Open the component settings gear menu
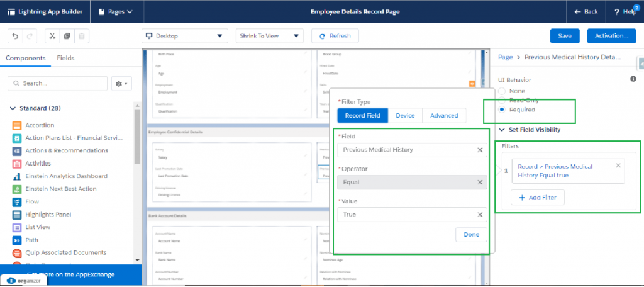Image resolution: width=644 pixels, height=287 pixels. (x=121, y=84)
